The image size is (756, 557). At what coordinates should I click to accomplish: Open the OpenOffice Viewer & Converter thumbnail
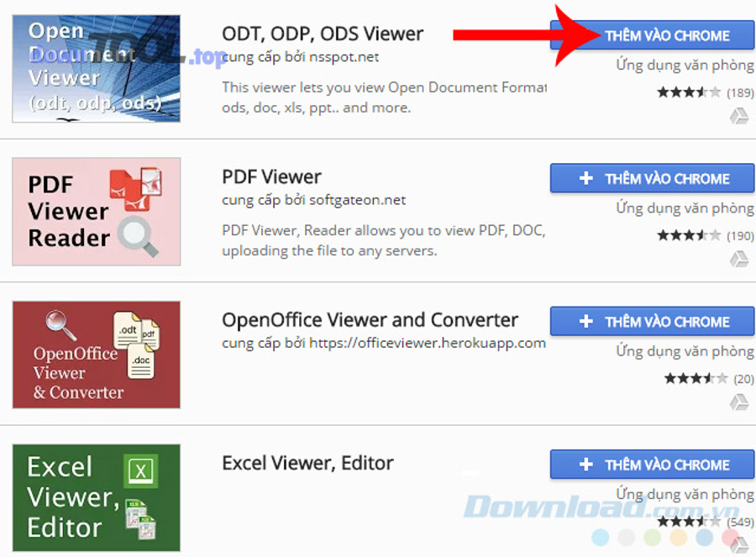96,354
